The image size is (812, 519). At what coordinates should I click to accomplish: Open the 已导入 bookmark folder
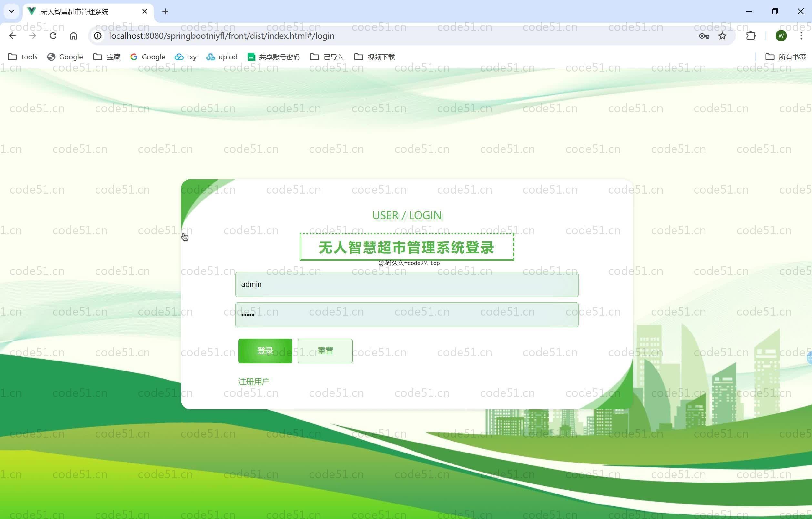click(327, 57)
